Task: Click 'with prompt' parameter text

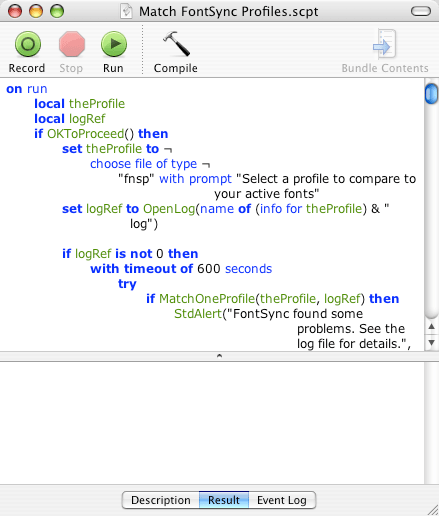Action: (195, 179)
